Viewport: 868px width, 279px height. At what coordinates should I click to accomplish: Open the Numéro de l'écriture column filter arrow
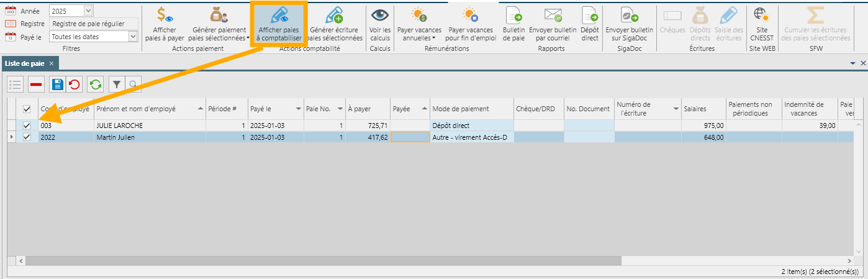[x=677, y=109]
